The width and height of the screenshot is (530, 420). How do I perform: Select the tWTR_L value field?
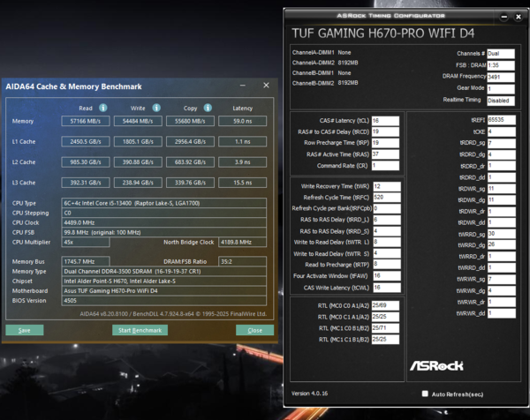387,242
